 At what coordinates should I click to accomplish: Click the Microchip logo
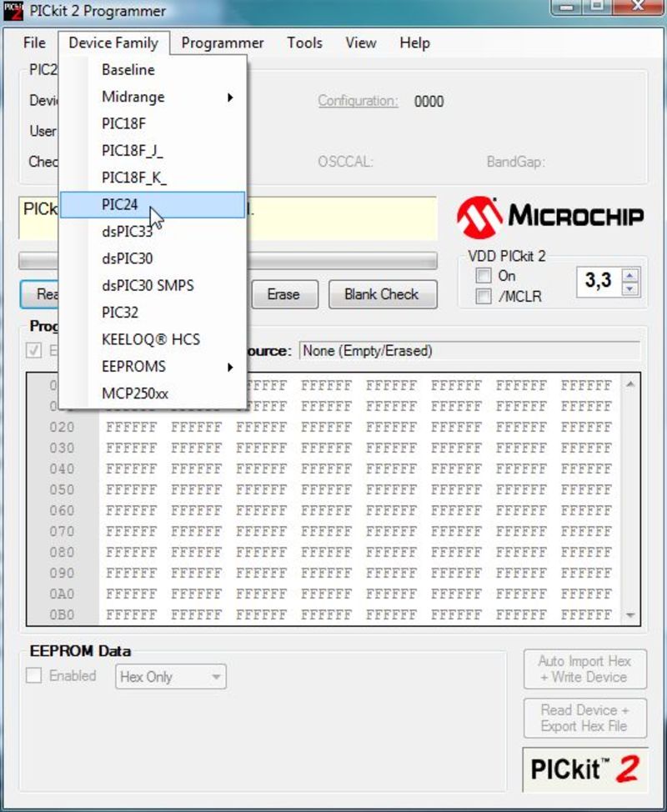pyautogui.click(x=550, y=216)
